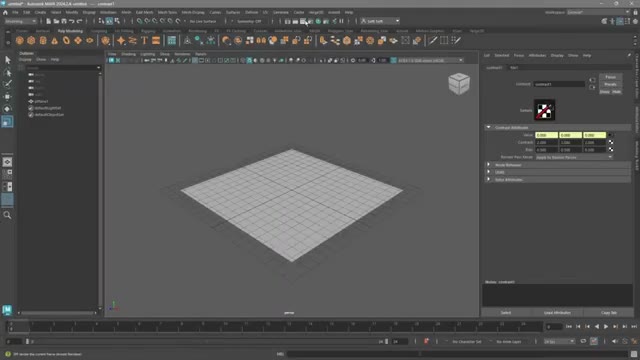Click the playback range slider bar

[206, 341]
